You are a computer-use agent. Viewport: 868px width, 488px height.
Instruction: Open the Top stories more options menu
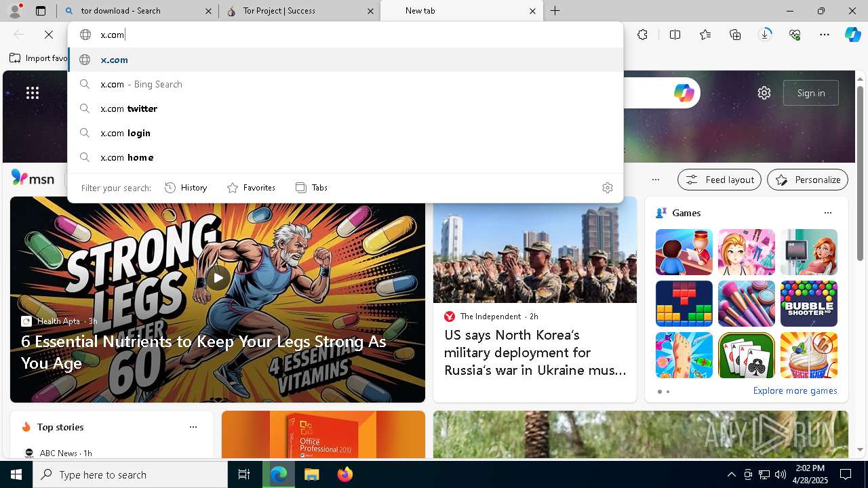[x=193, y=427]
